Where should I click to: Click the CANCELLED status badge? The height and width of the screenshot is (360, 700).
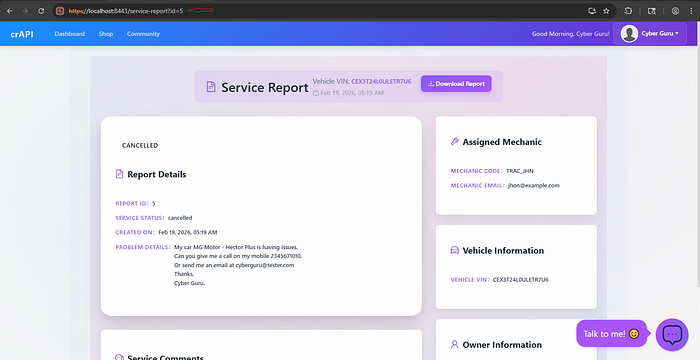tap(140, 145)
